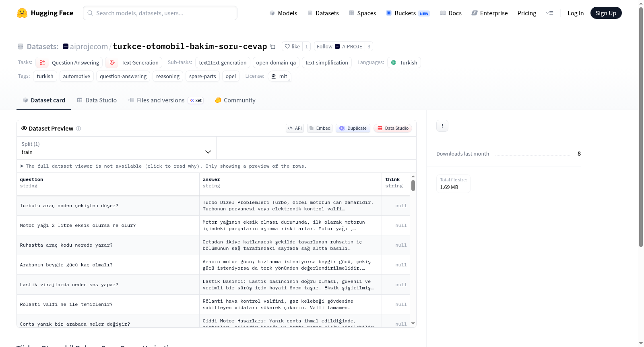This screenshot has width=644, height=347.
Task: Click the API button in Dataset Preview
Action: (295, 128)
